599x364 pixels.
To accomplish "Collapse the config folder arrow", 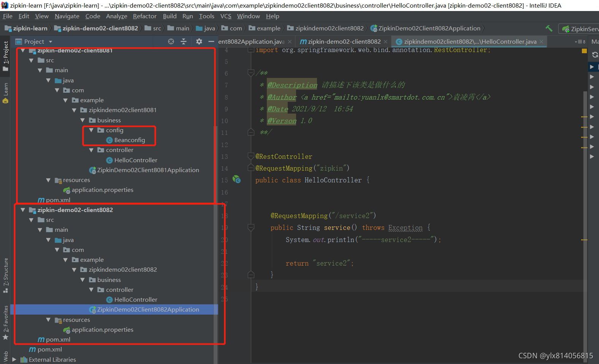I will point(91,130).
